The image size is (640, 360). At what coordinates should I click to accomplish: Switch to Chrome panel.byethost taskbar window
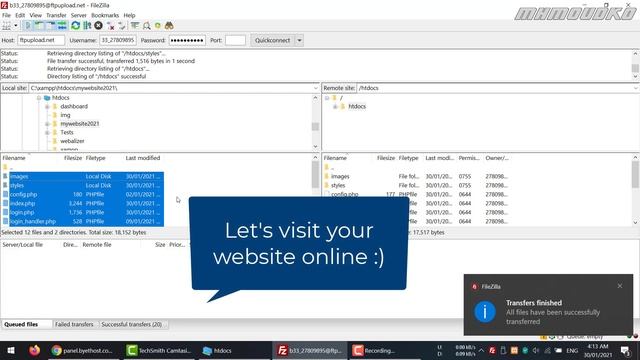83,351
